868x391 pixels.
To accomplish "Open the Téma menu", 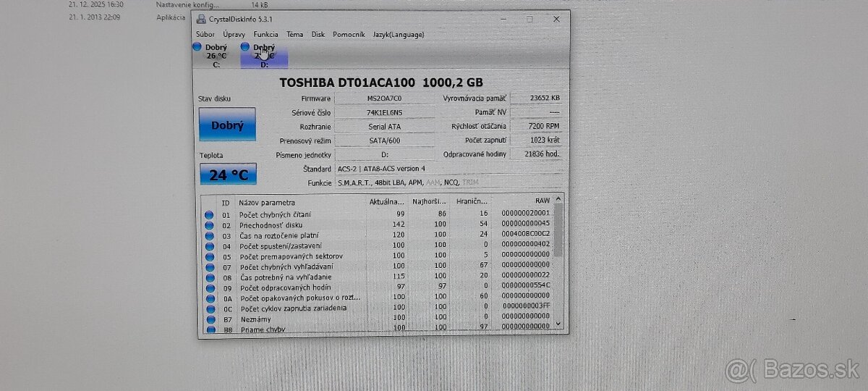I will (294, 34).
